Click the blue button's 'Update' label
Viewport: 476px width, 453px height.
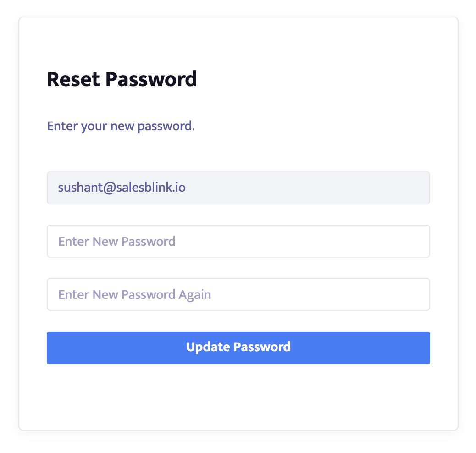pyautogui.click(x=208, y=347)
